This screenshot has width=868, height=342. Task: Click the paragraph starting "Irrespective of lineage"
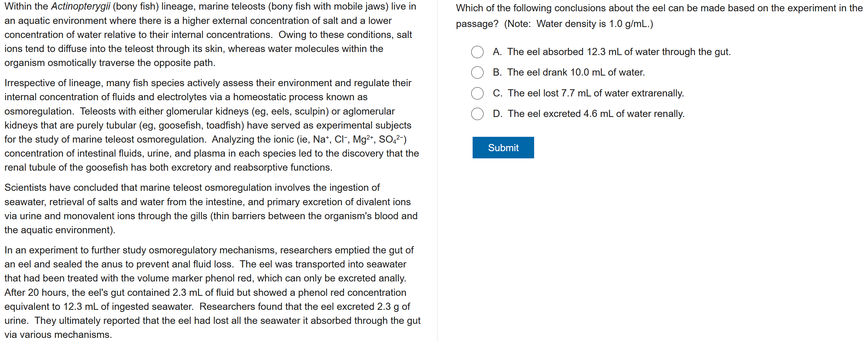pyautogui.click(x=210, y=125)
